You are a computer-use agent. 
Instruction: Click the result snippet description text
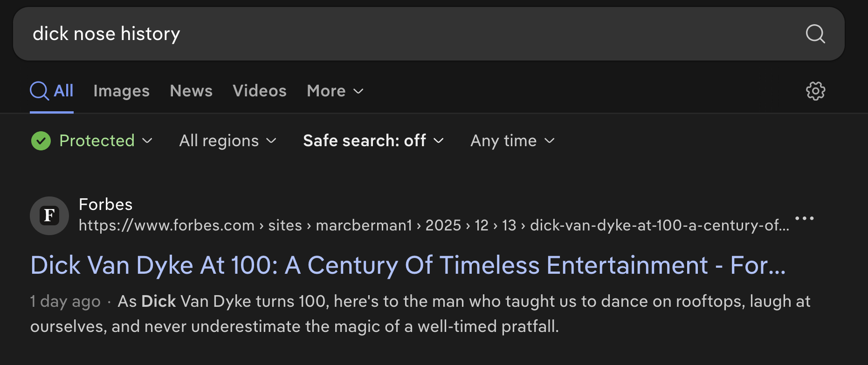[x=420, y=314]
